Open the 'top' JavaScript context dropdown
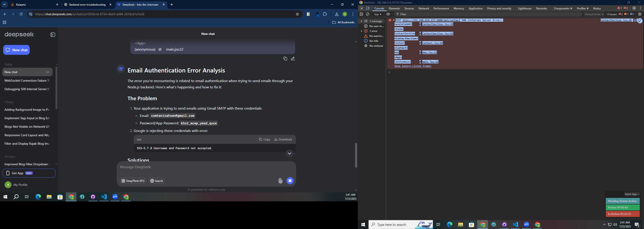The image size is (644, 229). 378,14
